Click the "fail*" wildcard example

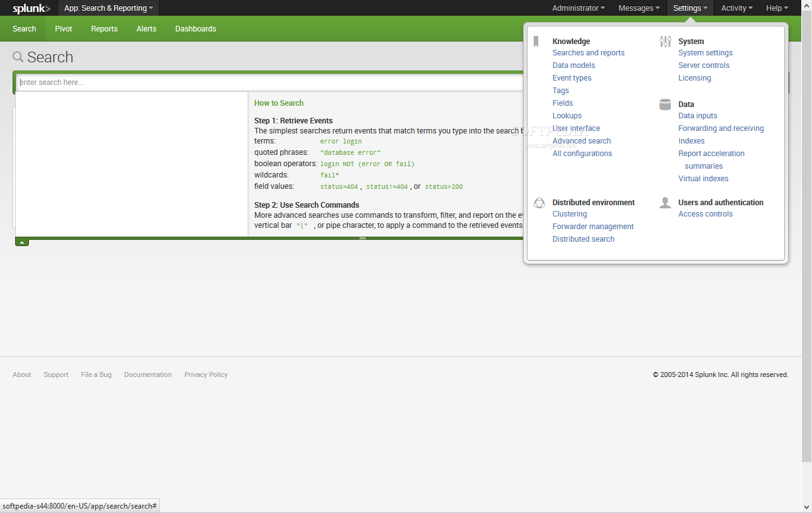pos(329,176)
